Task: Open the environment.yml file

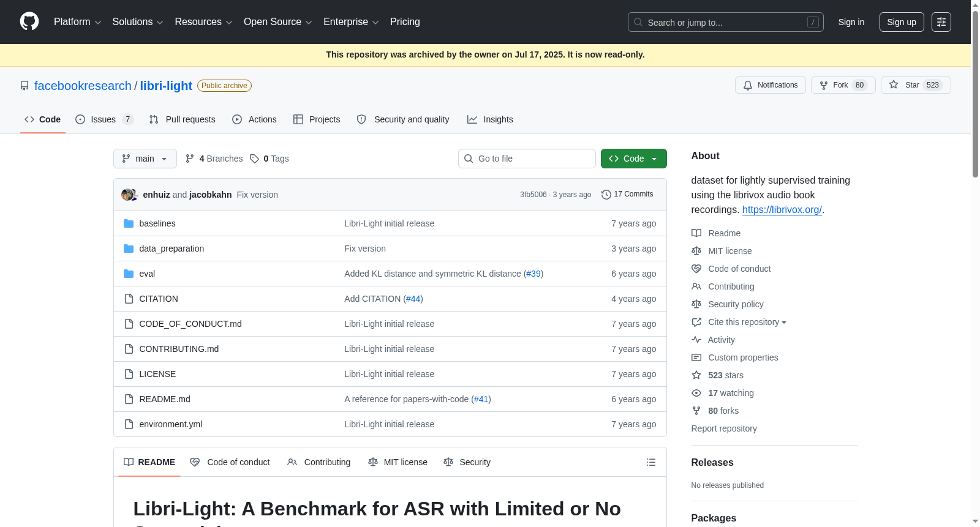Action: [x=171, y=424]
